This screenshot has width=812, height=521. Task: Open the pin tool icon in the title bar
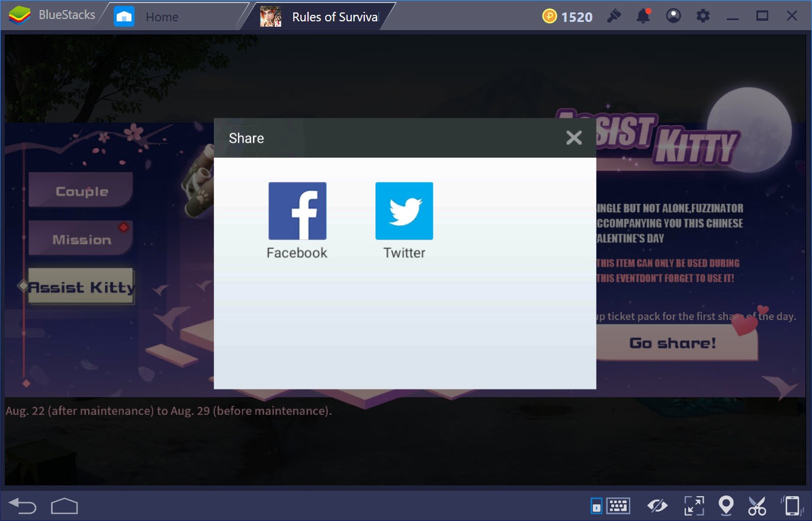tap(614, 16)
